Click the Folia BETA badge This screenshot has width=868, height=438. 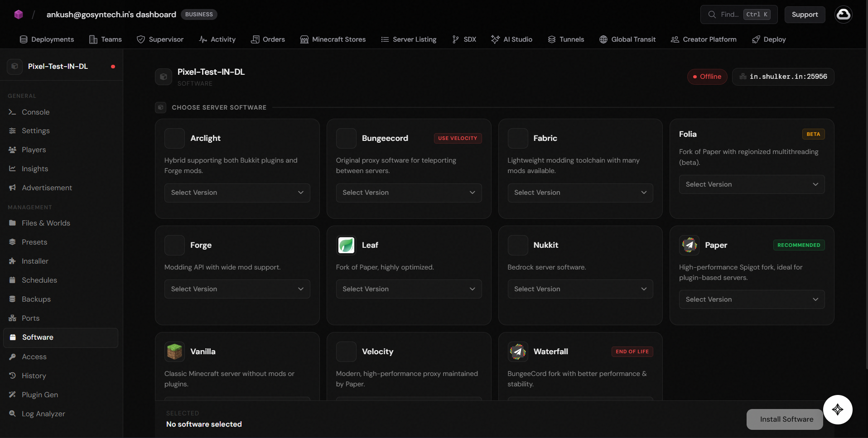pos(813,134)
